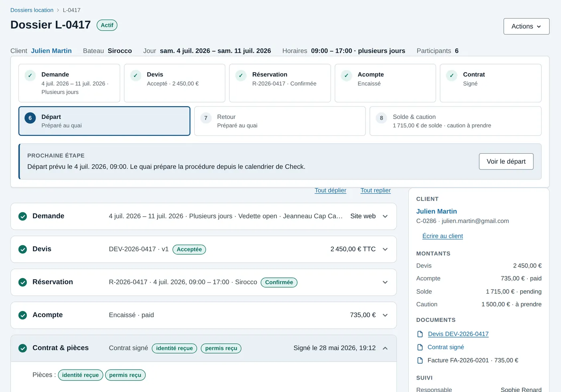This screenshot has height=392, width=561.
Task: Click Tout déplier link
Action: pyautogui.click(x=330, y=190)
